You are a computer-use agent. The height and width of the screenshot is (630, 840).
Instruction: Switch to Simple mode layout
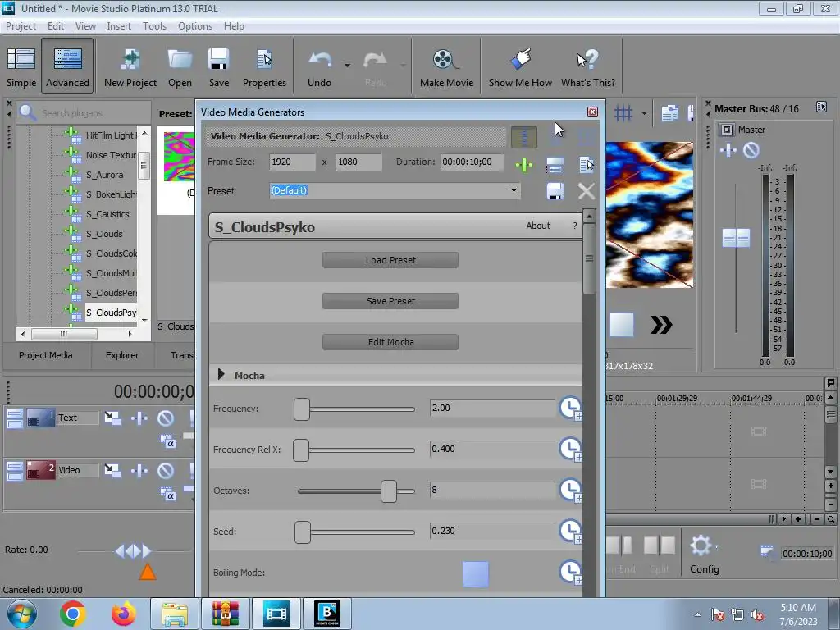(21, 67)
